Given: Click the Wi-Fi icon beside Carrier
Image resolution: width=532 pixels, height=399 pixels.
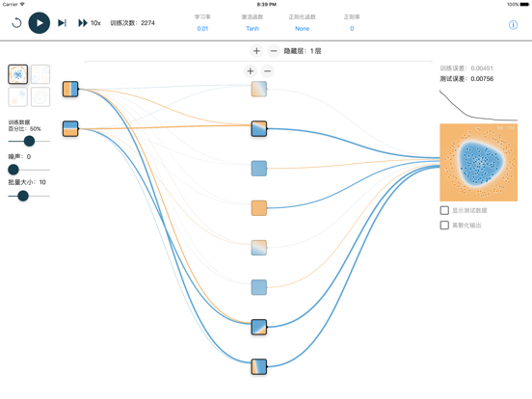Looking at the screenshot, I should click(x=22, y=4).
